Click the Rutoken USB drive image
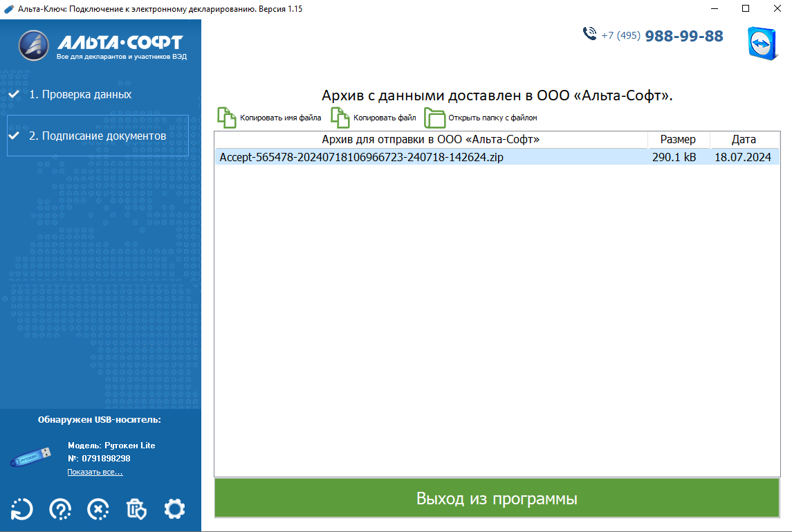Viewport: 792px width, 532px height. pyautogui.click(x=31, y=457)
